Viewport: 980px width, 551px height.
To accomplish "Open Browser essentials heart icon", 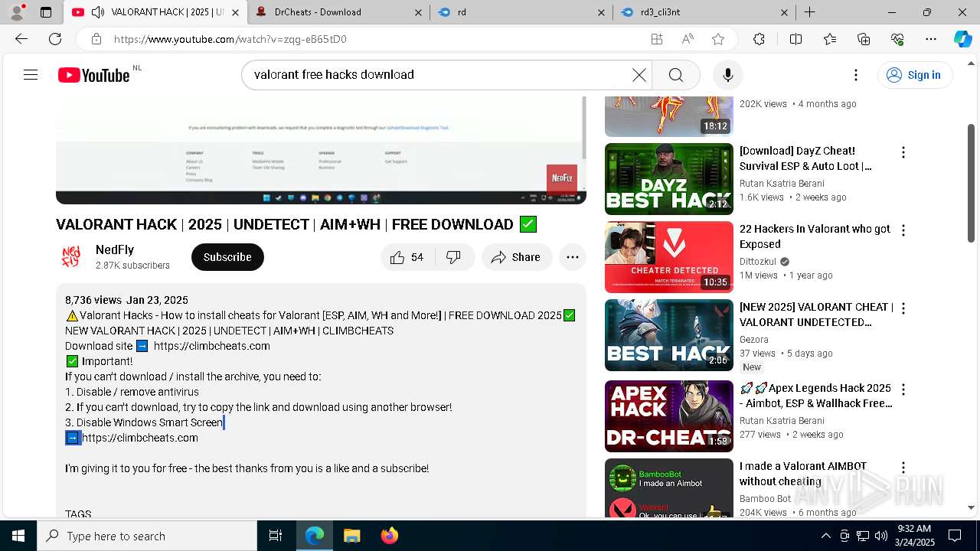I will coord(897,39).
